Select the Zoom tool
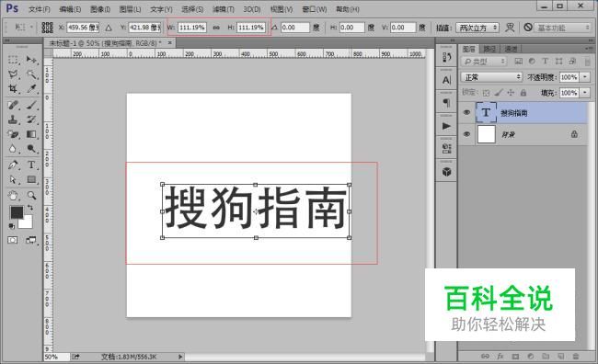The width and height of the screenshot is (598, 364). point(31,196)
